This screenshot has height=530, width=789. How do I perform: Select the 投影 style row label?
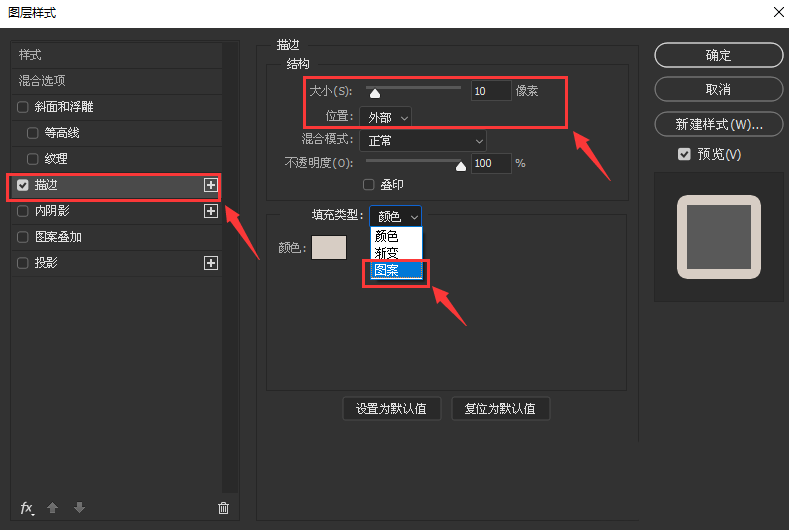point(46,263)
